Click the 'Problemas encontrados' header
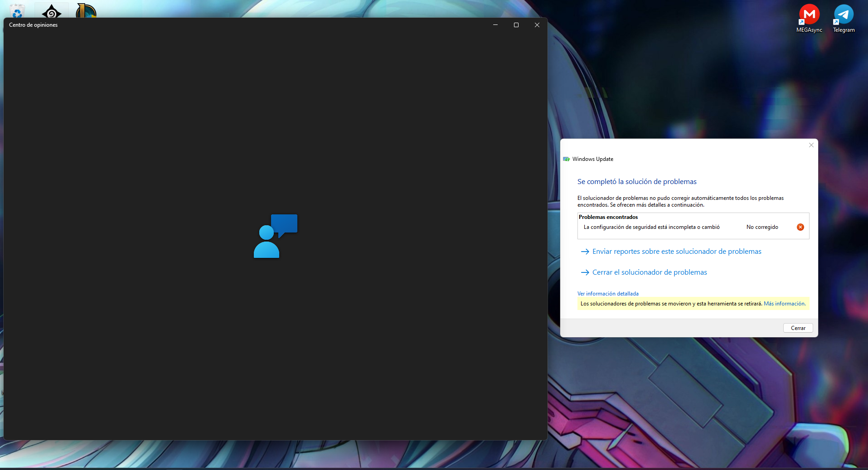The height and width of the screenshot is (470, 868). (x=608, y=217)
